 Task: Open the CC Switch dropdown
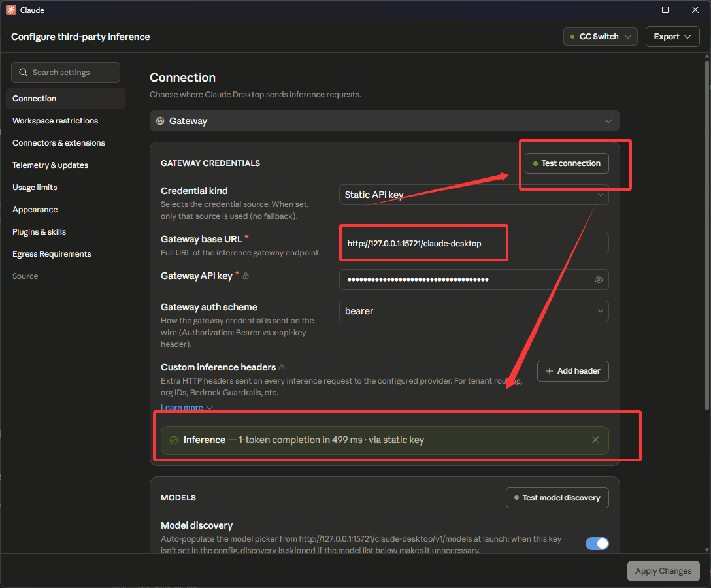[x=601, y=37]
